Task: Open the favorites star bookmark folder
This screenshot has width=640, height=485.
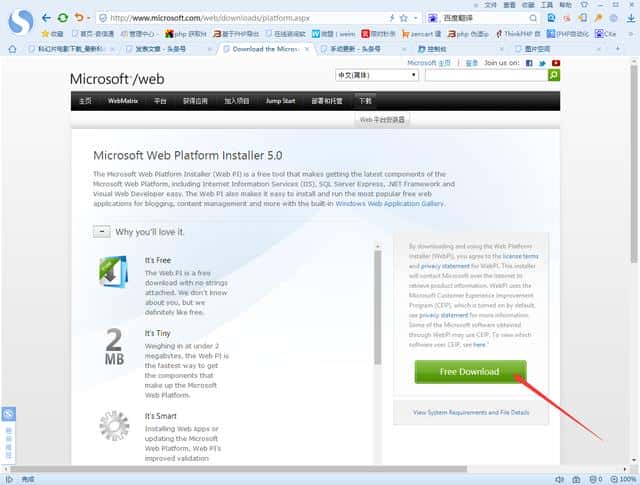Action: [x=52, y=34]
